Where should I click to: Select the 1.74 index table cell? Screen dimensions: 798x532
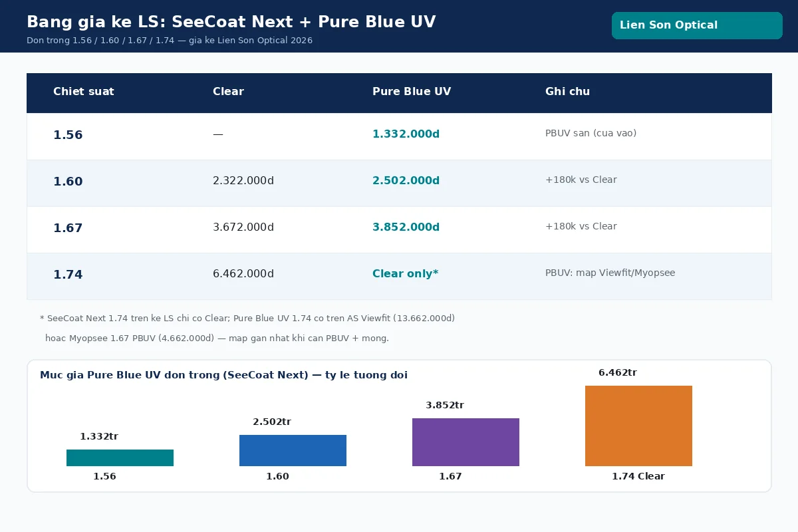coord(68,275)
